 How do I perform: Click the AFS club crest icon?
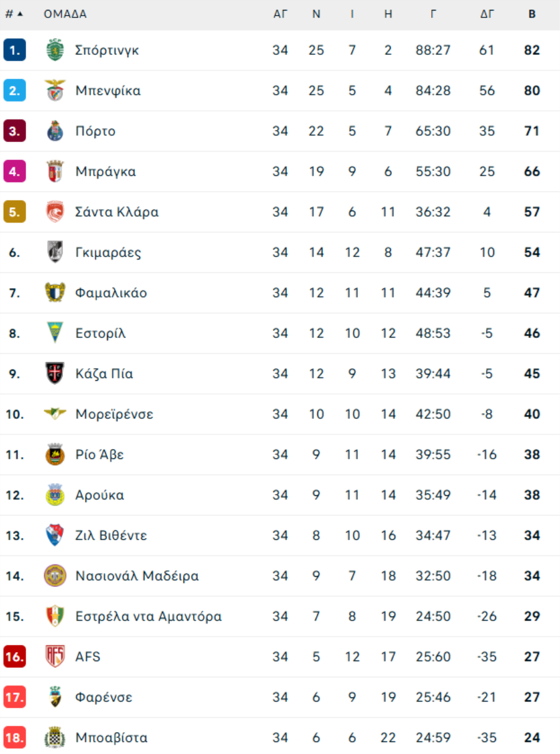pyautogui.click(x=55, y=657)
